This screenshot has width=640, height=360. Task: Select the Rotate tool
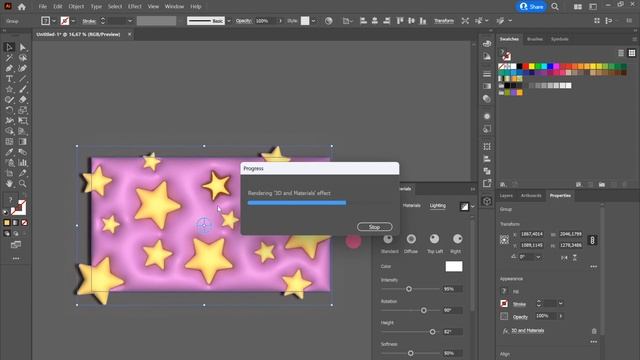[9, 110]
